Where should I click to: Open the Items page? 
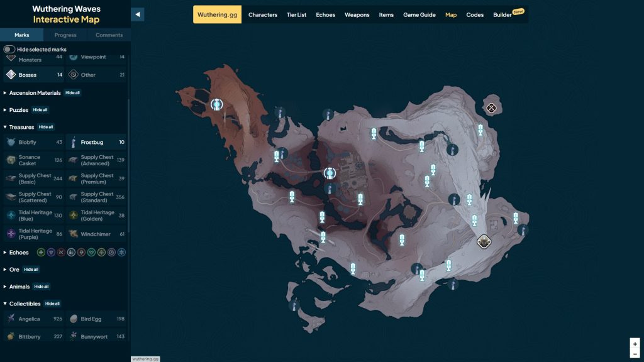click(x=386, y=15)
